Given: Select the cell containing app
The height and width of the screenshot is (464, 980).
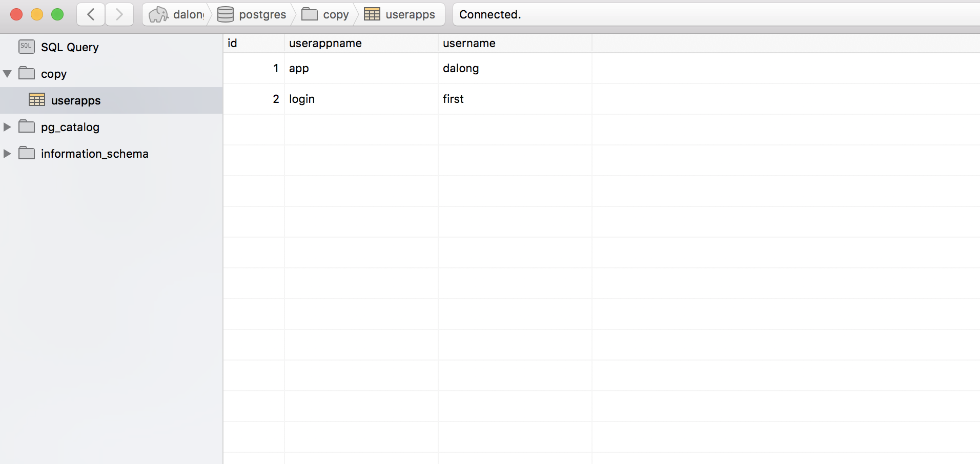Looking at the screenshot, I should 361,69.
